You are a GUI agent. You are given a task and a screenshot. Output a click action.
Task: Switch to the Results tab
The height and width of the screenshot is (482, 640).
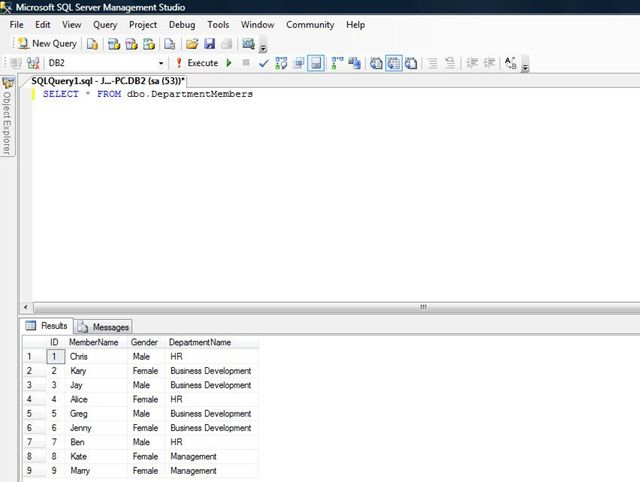(x=47, y=326)
